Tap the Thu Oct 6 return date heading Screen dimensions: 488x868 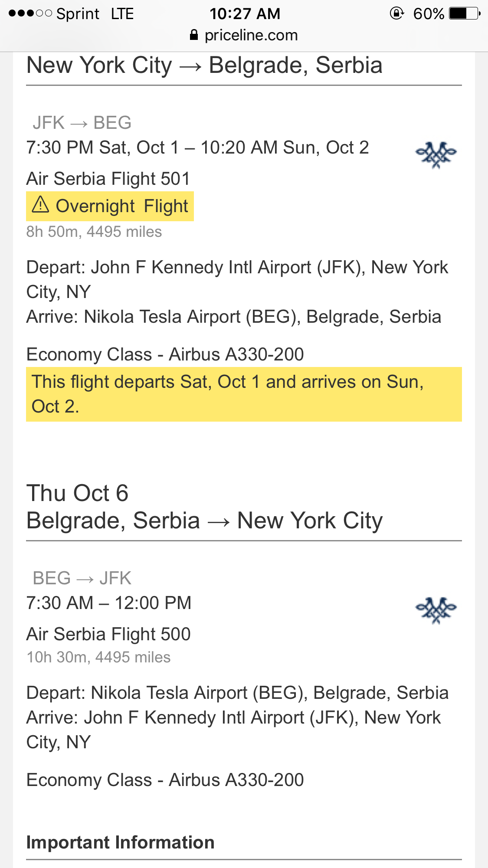(78, 493)
